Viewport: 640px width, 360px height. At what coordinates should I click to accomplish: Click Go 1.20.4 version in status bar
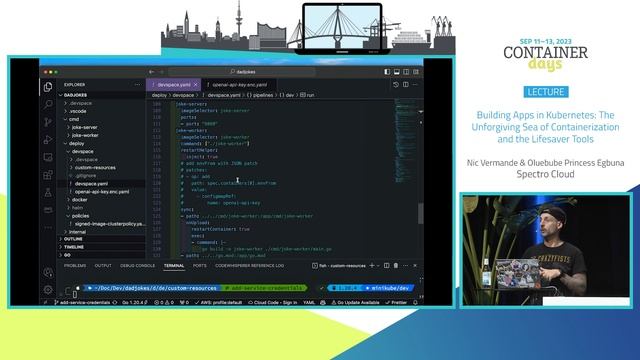[x=134, y=302]
